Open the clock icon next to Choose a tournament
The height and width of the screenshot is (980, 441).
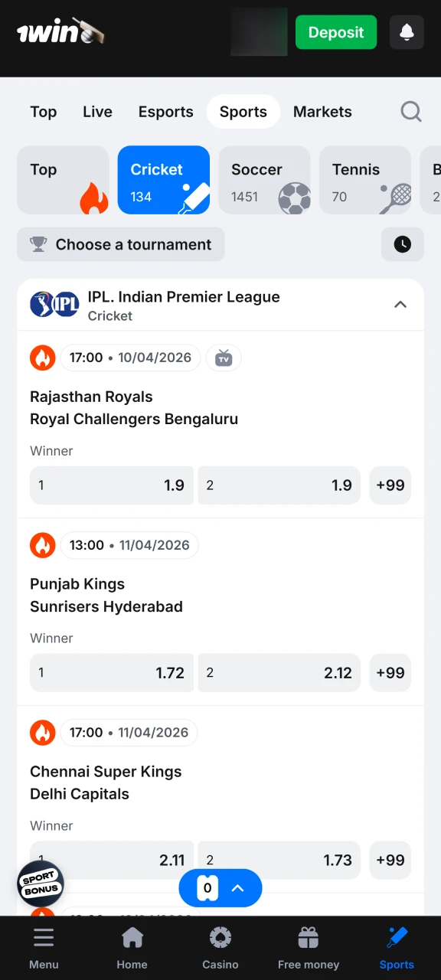[x=403, y=244]
